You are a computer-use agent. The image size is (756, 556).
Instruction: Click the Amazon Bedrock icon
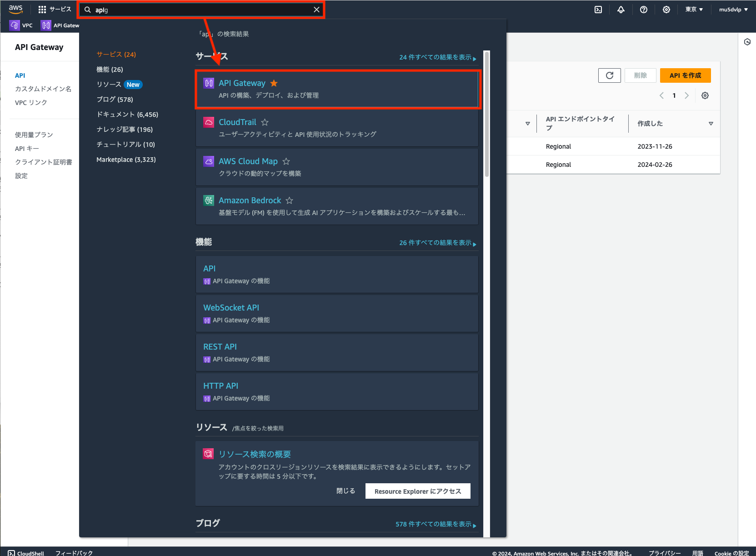(209, 200)
